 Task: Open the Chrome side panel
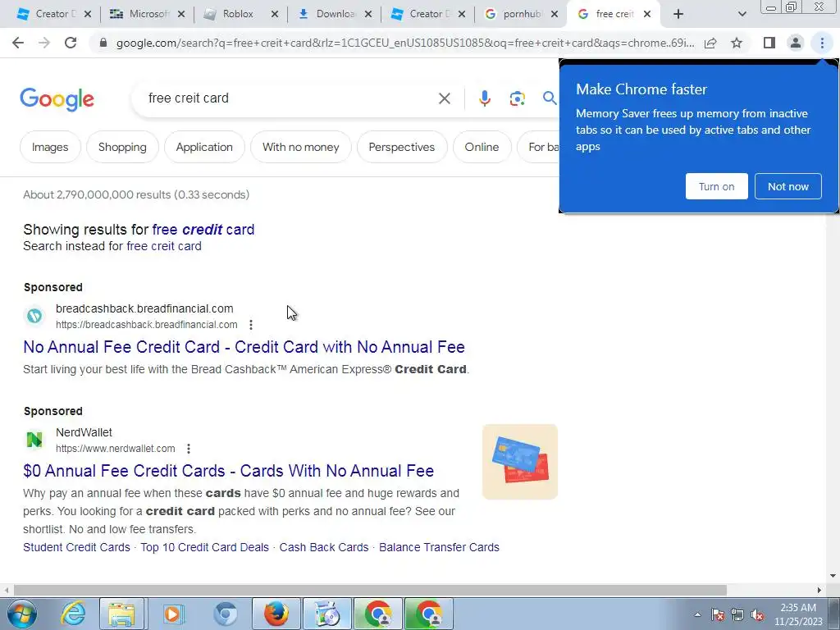[769, 43]
